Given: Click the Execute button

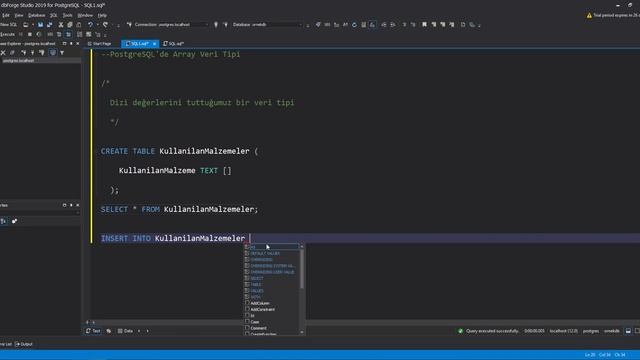Looking at the screenshot, I should tap(7, 34).
